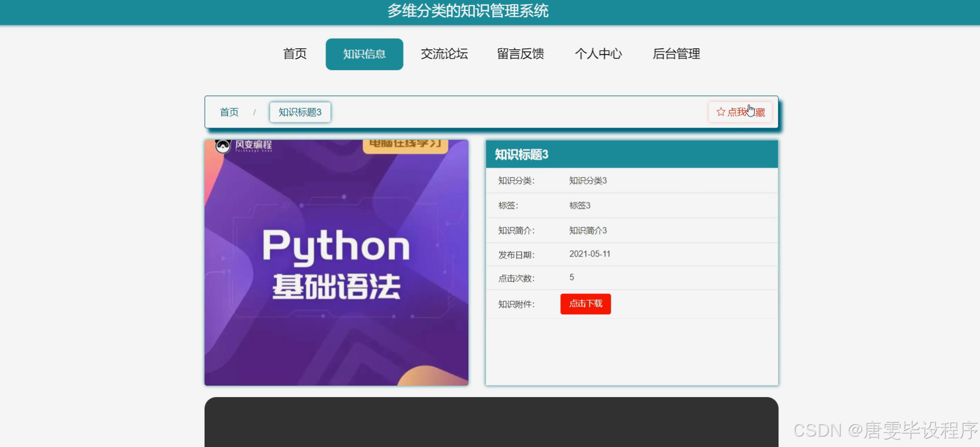Go to the 交流论坛 tab
The image size is (980, 447).
click(445, 54)
